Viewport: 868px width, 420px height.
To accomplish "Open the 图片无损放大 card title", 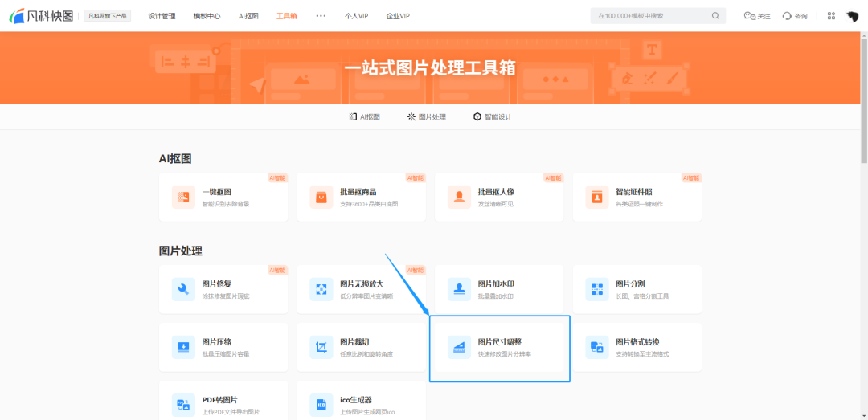I will pyautogui.click(x=362, y=283).
